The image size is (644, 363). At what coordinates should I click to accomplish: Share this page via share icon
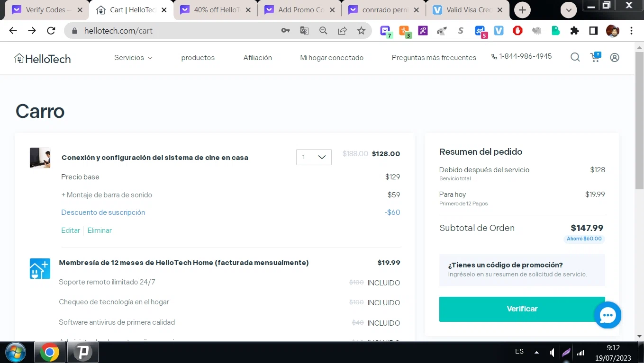point(342,31)
